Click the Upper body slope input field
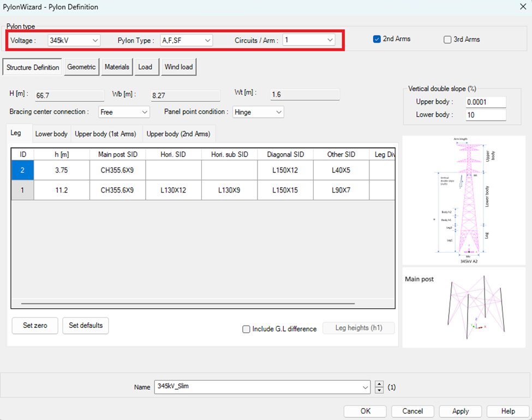 [x=486, y=102]
